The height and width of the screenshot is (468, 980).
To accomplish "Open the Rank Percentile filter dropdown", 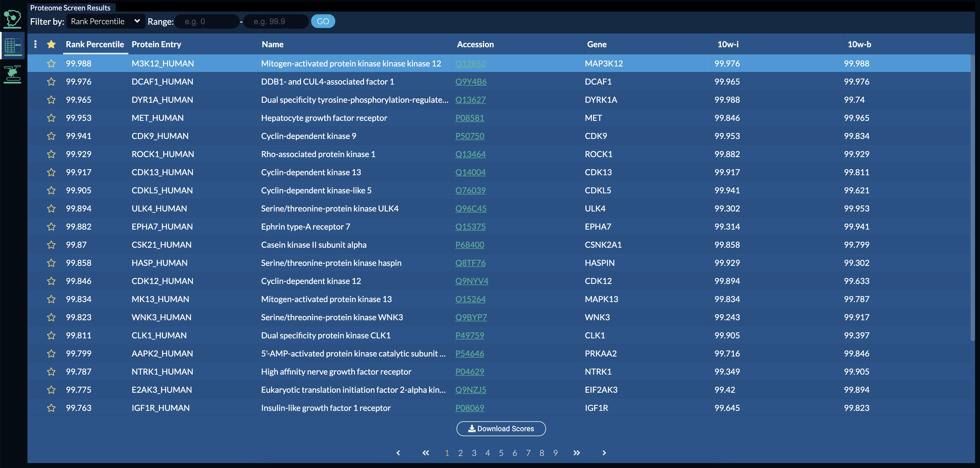I will coord(105,21).
